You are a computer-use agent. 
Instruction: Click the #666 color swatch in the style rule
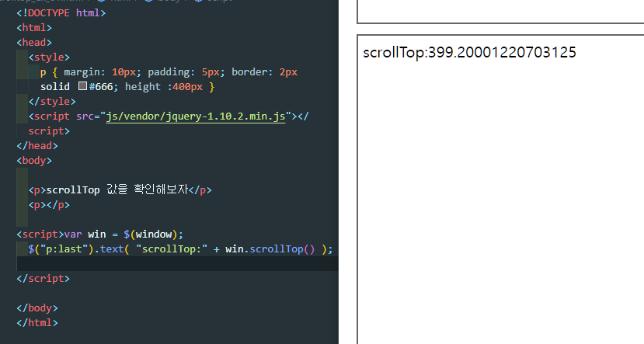coord(83,85)
